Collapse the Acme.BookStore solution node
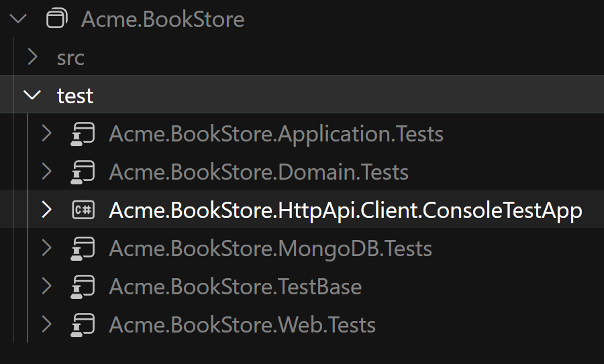 click(18, 19)
